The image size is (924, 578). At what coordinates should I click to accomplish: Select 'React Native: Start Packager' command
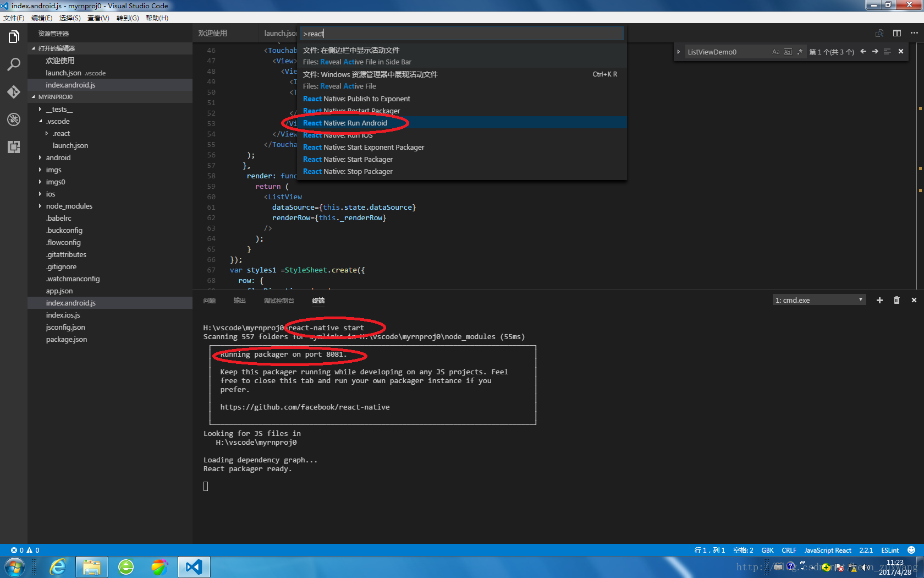point(462,159)
